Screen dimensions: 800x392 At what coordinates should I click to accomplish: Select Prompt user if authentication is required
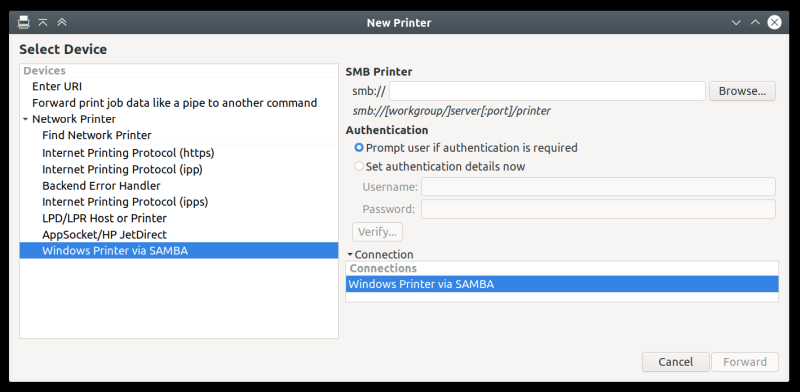[466, 148]
